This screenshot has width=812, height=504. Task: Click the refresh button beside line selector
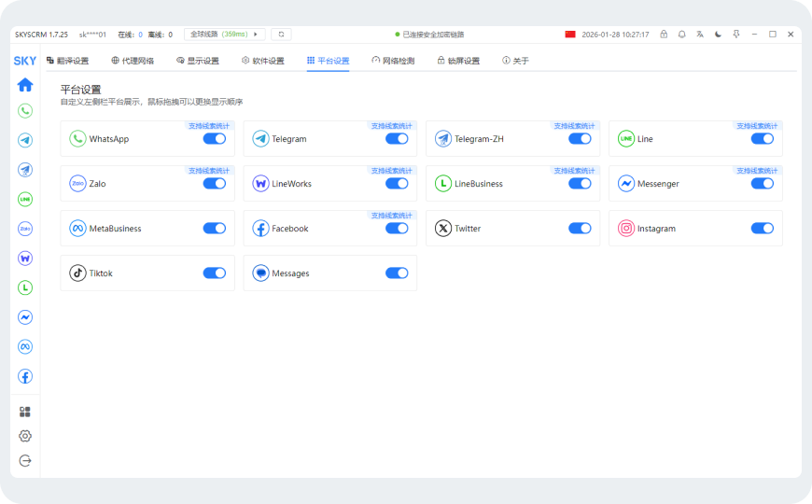281,35
